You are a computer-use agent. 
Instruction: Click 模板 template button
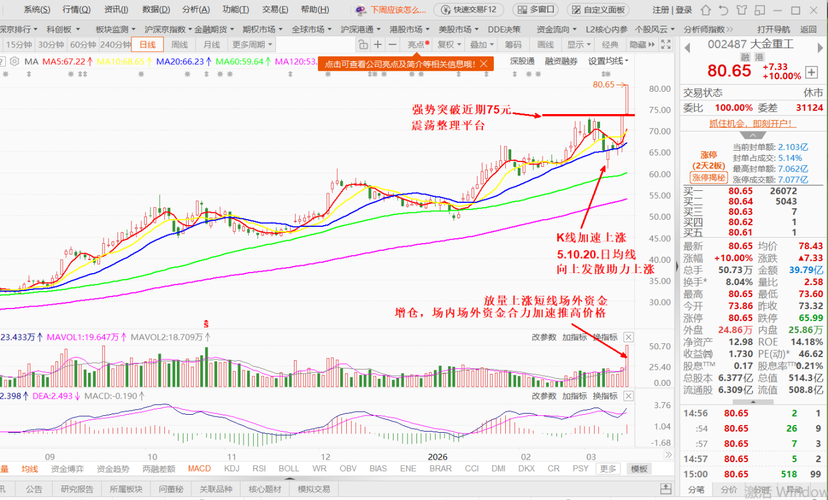(639, 469)
